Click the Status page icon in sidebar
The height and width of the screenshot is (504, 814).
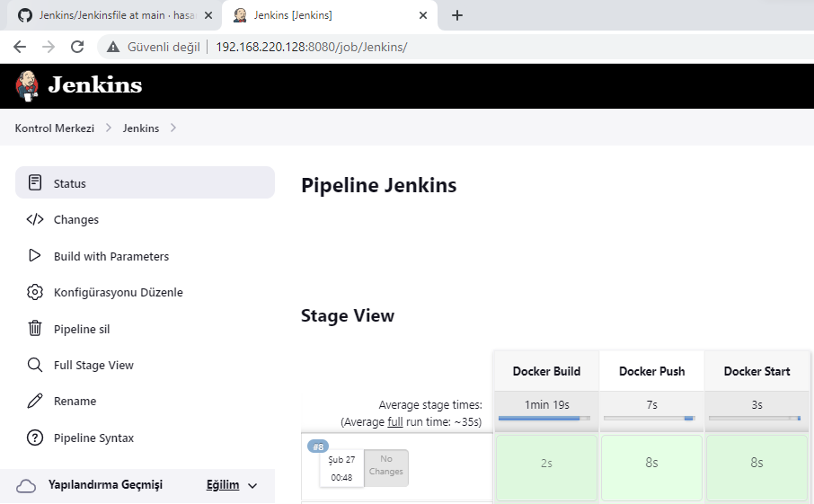pos(35,182)
